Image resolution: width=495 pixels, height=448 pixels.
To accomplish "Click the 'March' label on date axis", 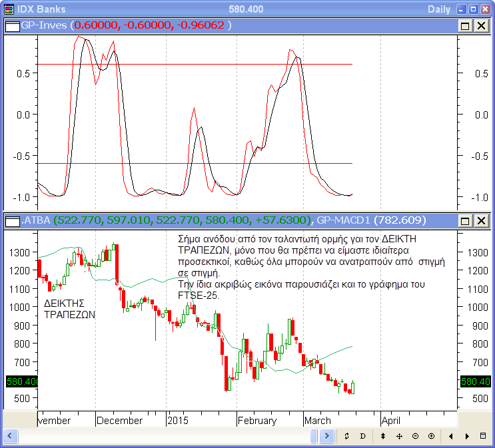I will tap(318, 421).
